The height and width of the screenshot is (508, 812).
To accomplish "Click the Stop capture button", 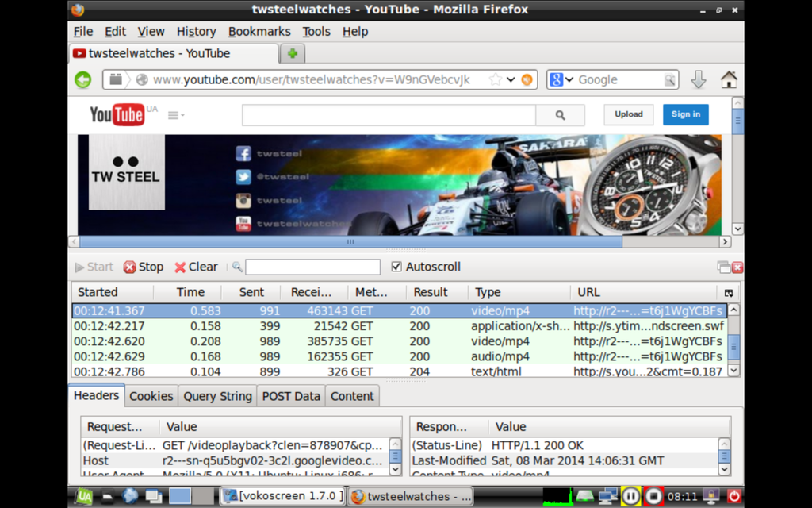I will pos(144,267).
